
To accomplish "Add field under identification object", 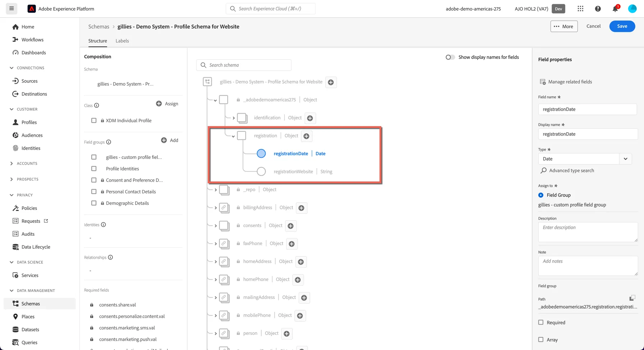I will pos(310,118).
